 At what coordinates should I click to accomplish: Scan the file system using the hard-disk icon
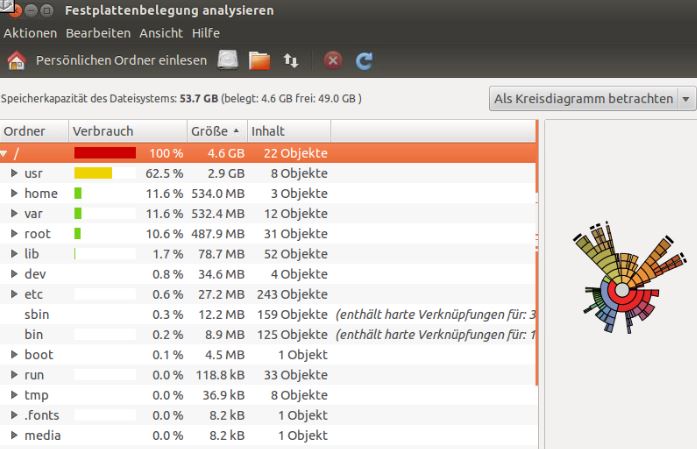click(228, 60)
